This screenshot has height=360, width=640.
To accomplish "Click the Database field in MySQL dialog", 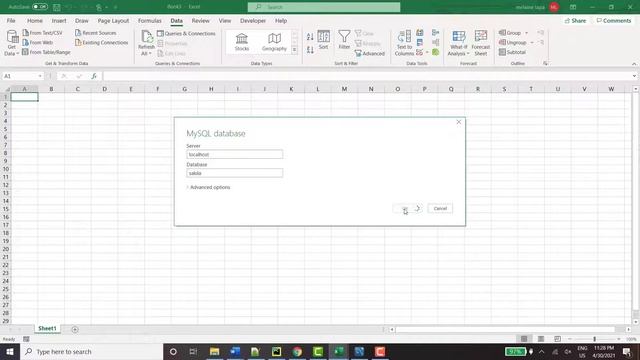I will click(x=234, y=173).
